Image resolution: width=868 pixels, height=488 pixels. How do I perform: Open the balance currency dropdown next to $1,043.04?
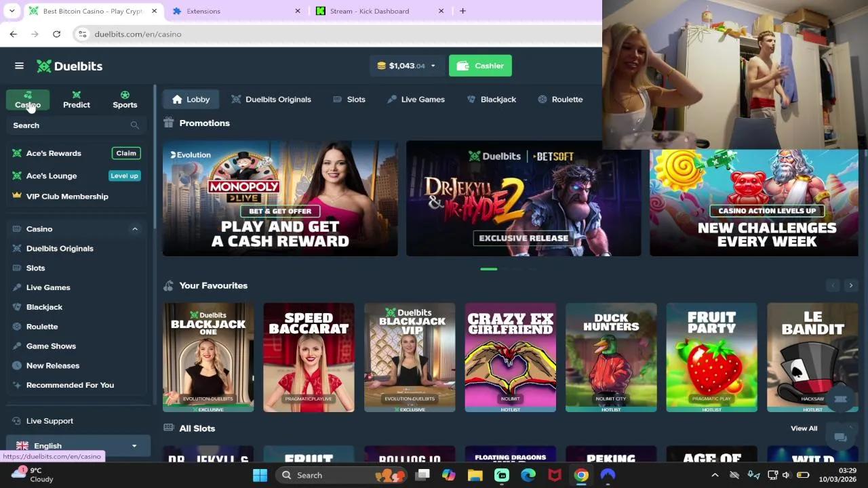[x=432, y=66]
